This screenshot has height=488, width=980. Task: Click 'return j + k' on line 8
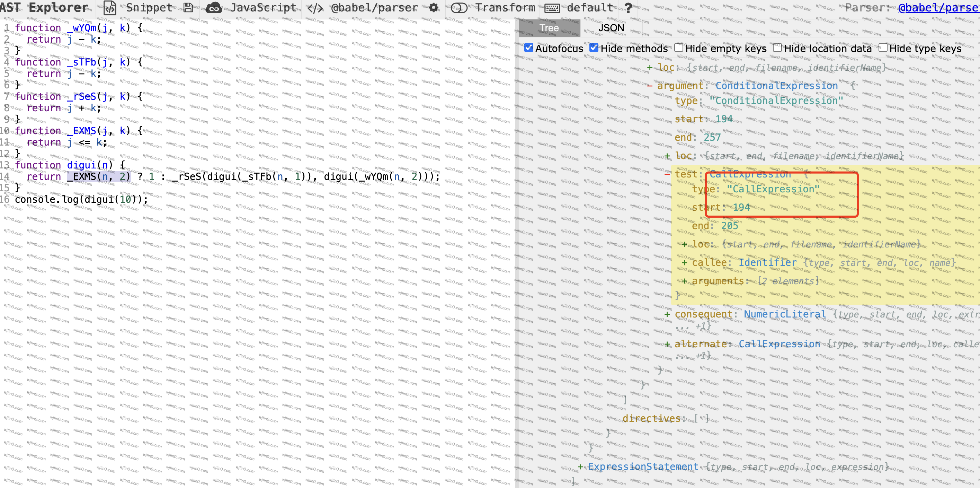point(64,108)
